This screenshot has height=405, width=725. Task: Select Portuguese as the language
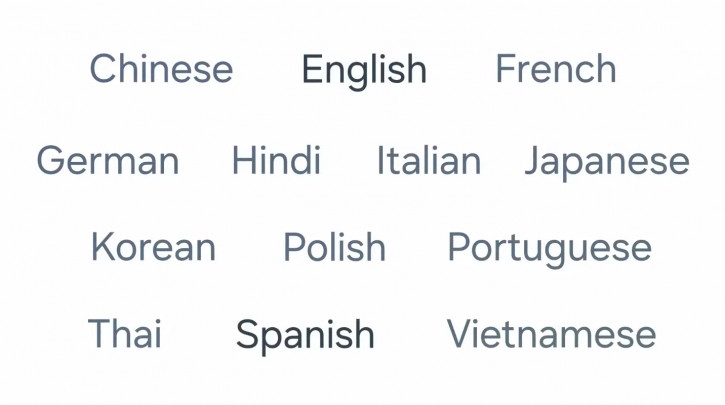click(550, 250)
